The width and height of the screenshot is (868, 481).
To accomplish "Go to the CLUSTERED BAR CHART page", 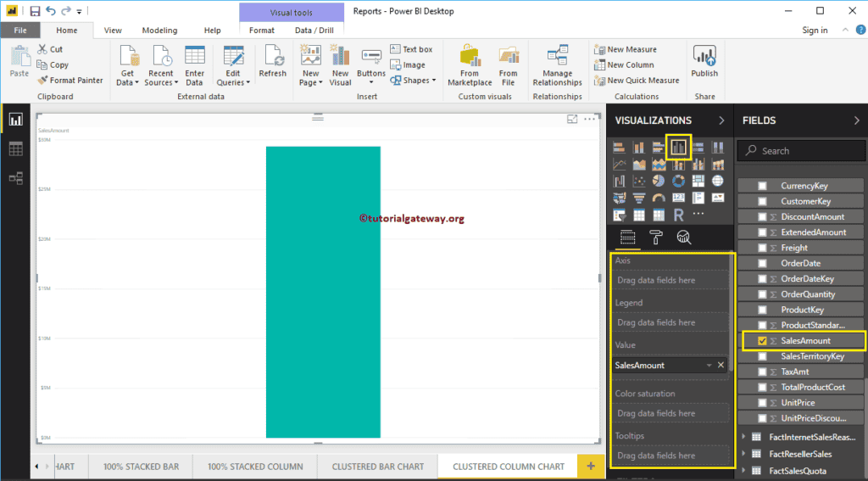I will pos(378,467).
